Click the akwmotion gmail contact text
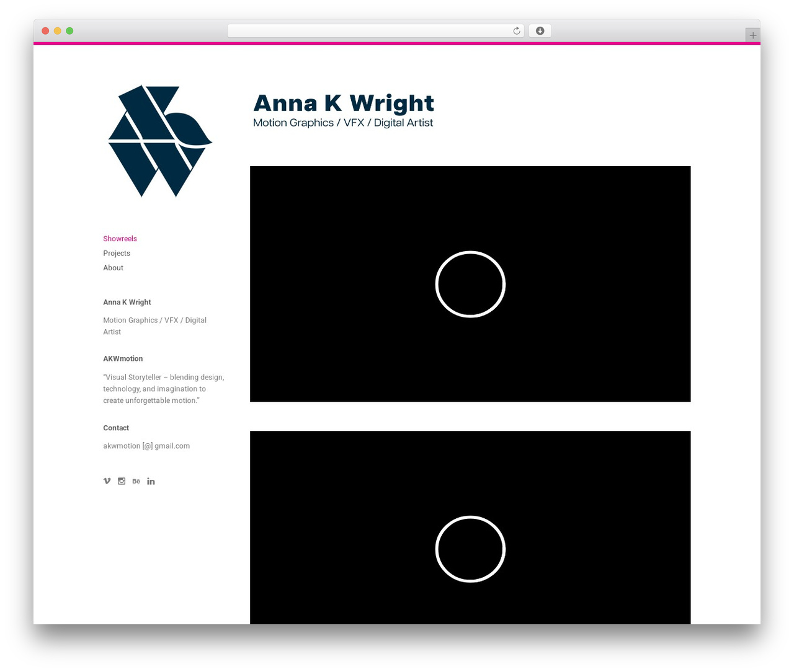Screen dimensions: 794x672 [x=146, y=446]
